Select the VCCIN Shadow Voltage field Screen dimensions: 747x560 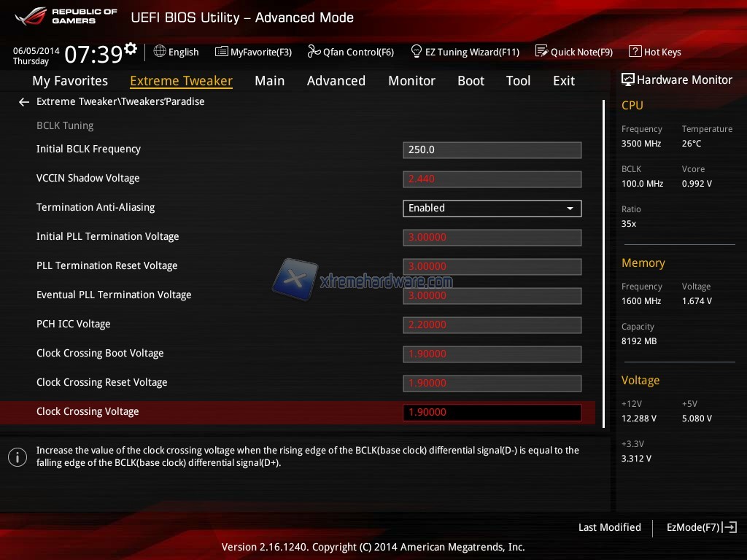pos(492,179)
